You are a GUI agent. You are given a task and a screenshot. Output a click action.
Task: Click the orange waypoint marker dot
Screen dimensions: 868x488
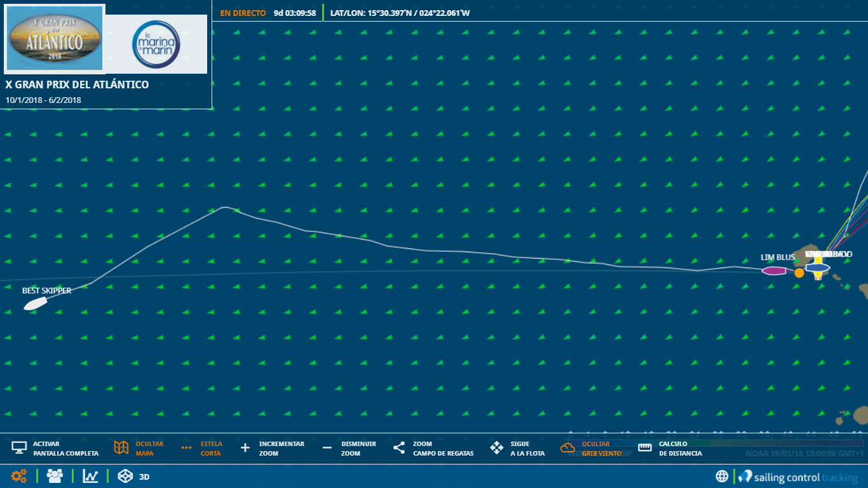(799, 273)
